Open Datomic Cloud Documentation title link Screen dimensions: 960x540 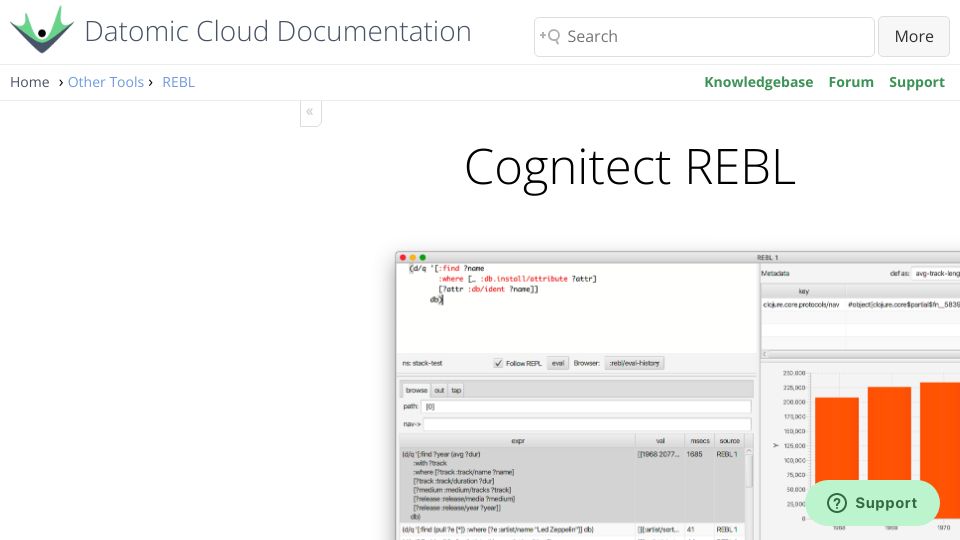(277, 31)
